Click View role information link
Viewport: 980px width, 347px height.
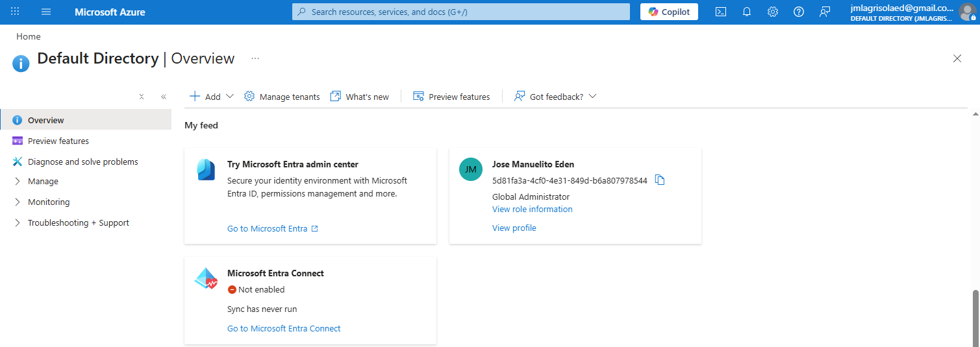coord(532,209)
